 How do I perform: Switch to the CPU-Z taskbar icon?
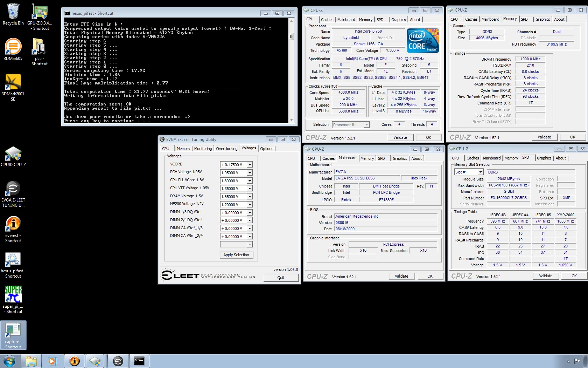click(95, 361)
